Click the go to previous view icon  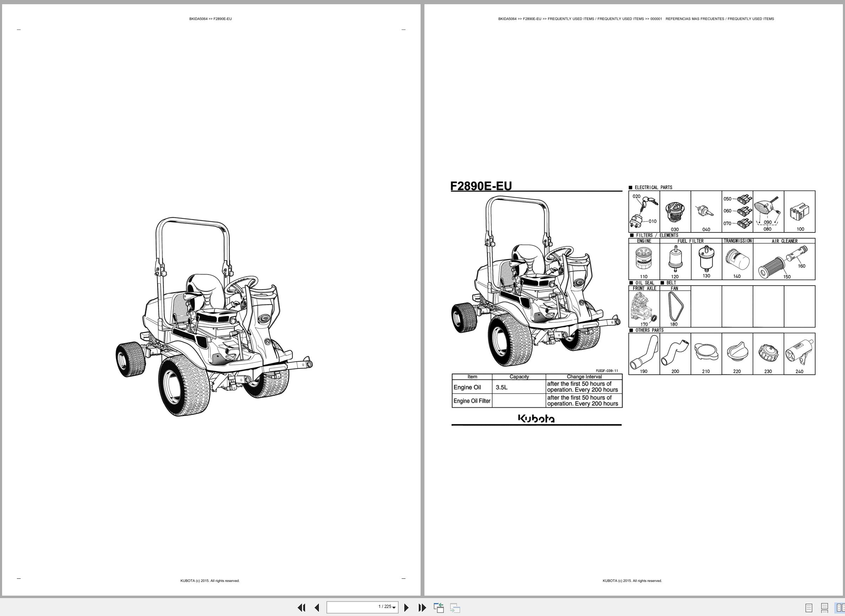pos(438,608)
